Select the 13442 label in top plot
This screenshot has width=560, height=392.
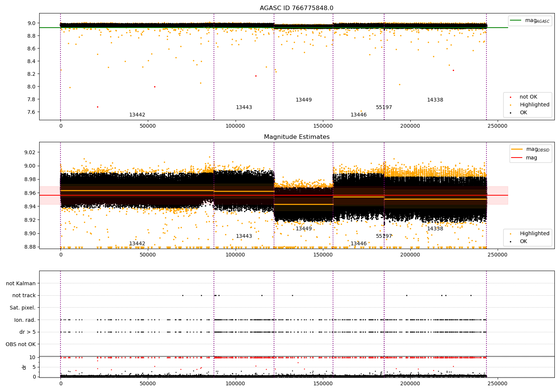click(x=137, y=115)
